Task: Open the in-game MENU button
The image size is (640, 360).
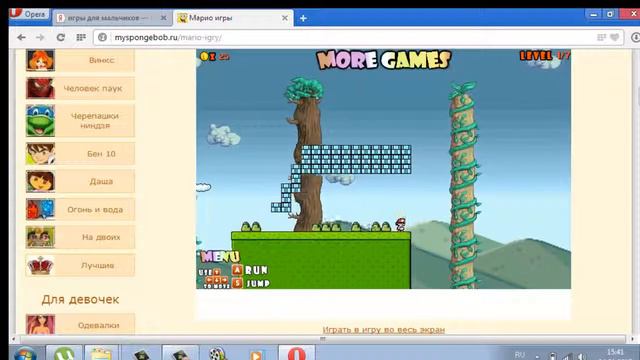Action: (220, 256)
